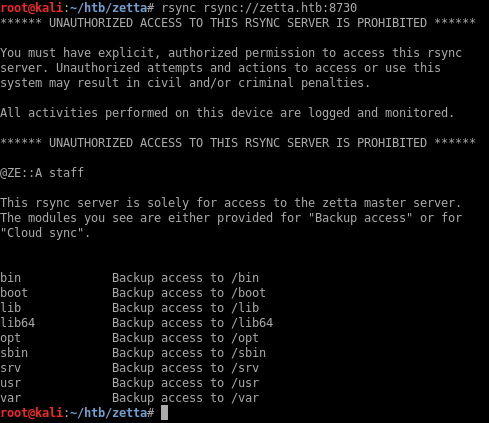Click the top 'root@kali' prompt text
This screenshot has width=489, height=423.
(x=31, y=8)
